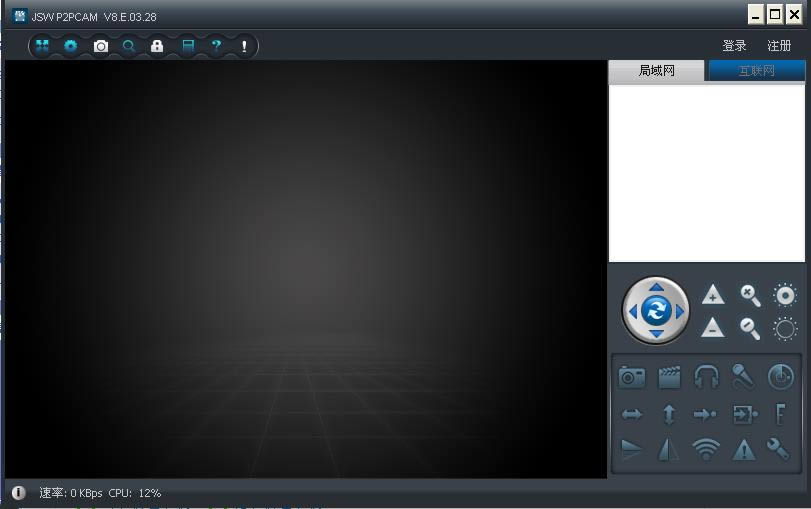
Task: Switch to the 互联网 tab
Action: point(756,71)
